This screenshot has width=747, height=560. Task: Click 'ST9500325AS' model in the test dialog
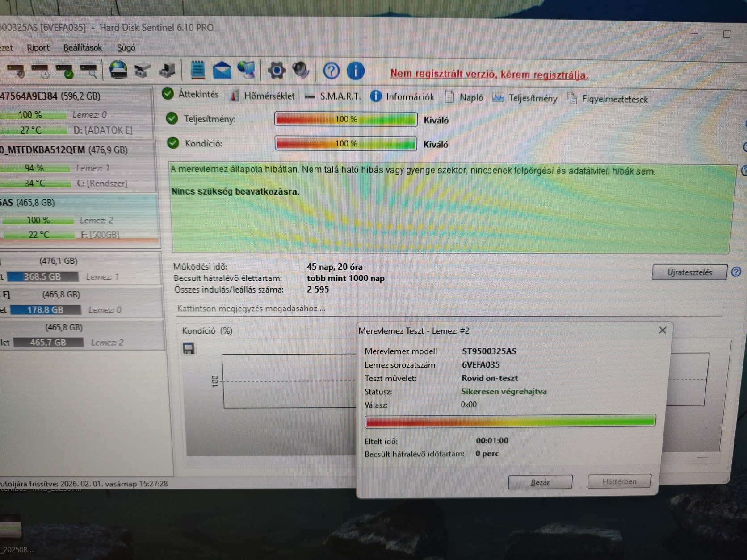489,351
